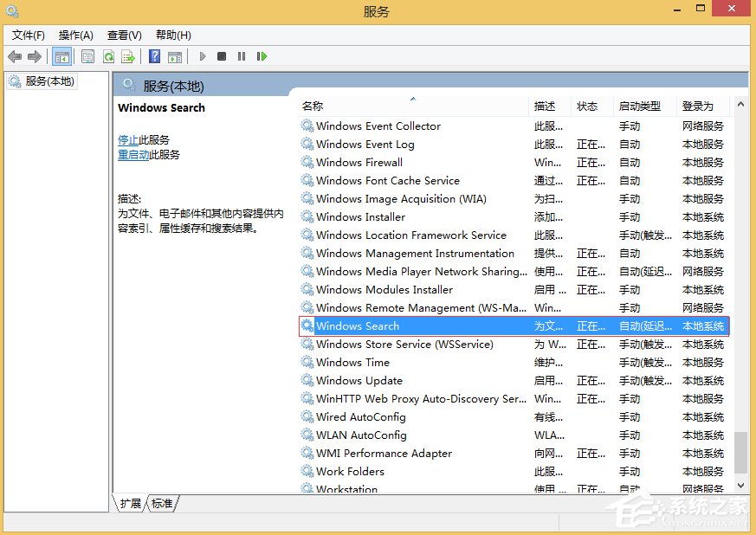The width and height of the screenshot is (756, 535).
Task: Open the 文件 menu
Action: (x=27, y=35)
